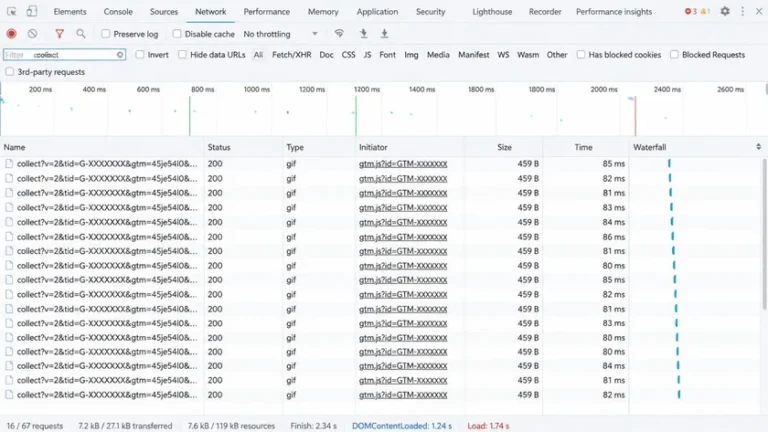Sort by the Waterfall sort arrow
This screenshot has height=432, width=768.
coord(758,147)
